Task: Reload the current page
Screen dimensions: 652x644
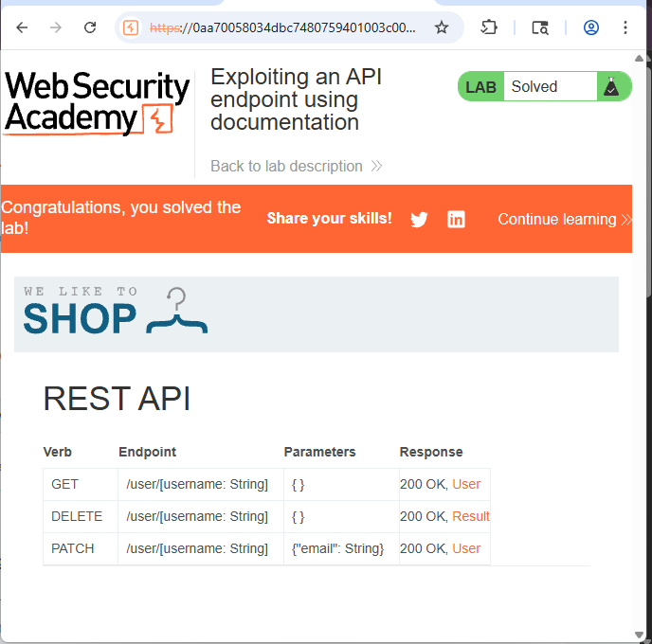Action: coord(90,27)
